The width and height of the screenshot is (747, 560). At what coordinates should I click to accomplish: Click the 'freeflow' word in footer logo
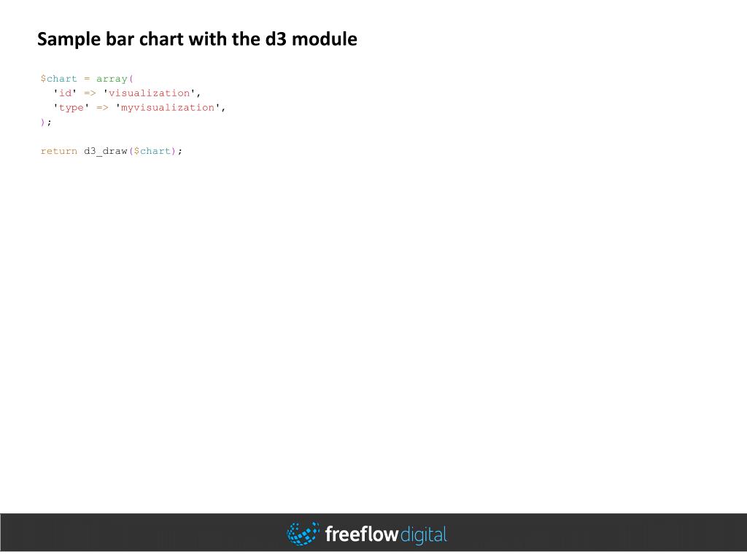tap(362, 534)
